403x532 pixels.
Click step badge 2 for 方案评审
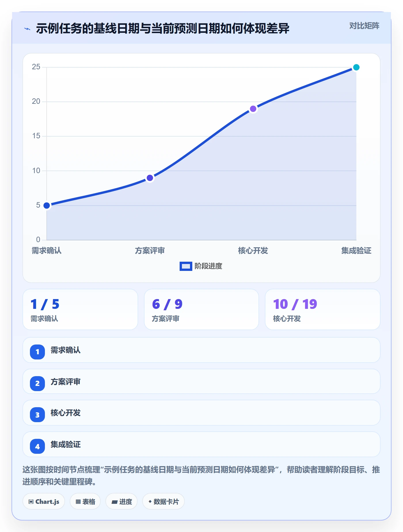click(37, 383)
